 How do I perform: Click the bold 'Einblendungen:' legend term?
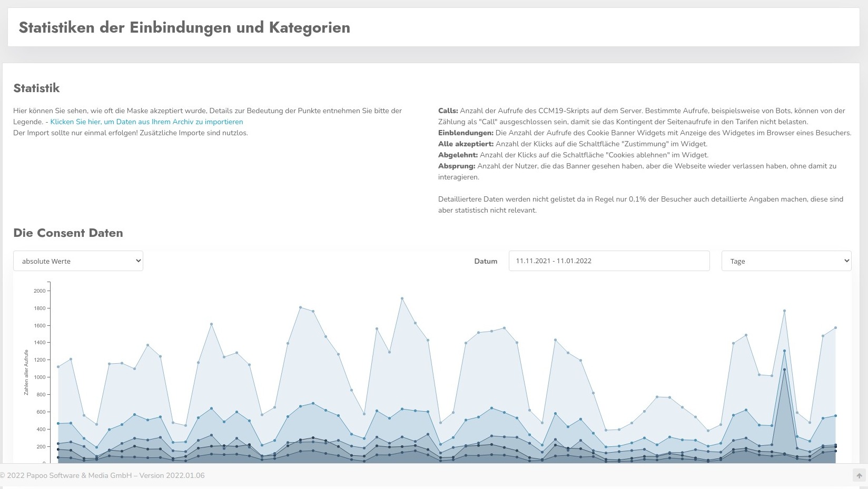(466, 133)
